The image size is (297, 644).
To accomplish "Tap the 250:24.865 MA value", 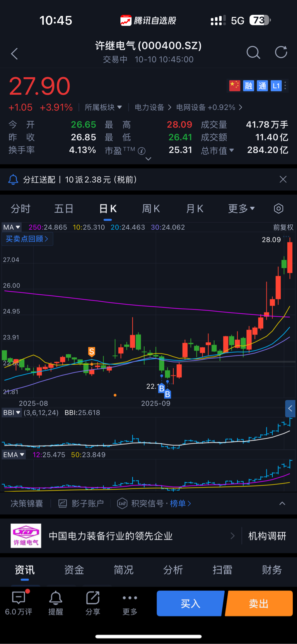I will tap(48, 227).
